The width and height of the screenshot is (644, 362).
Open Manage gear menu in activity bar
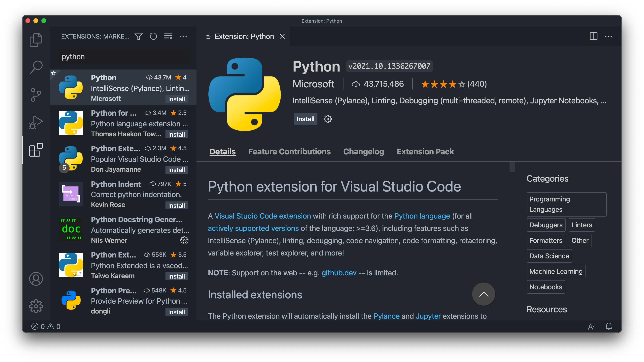[x=36, y=306]
